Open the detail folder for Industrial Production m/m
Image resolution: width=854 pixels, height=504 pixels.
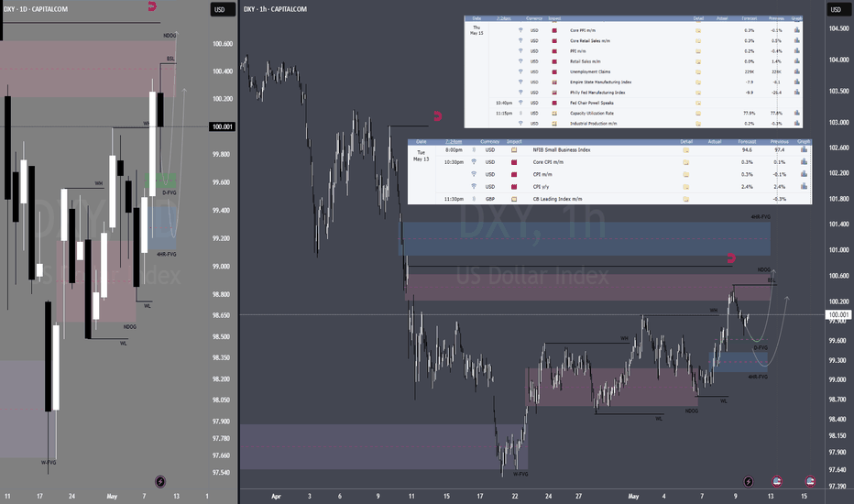[698, 124]
